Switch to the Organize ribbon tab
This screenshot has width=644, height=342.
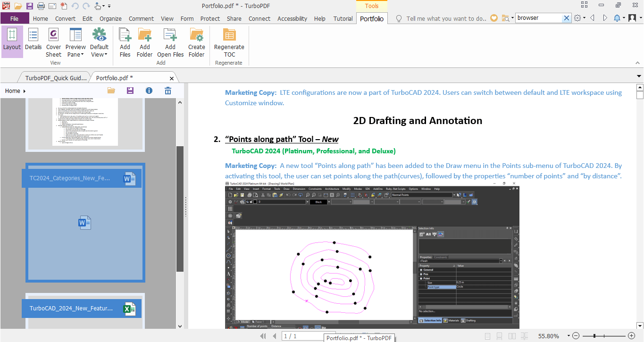point(110,18)
